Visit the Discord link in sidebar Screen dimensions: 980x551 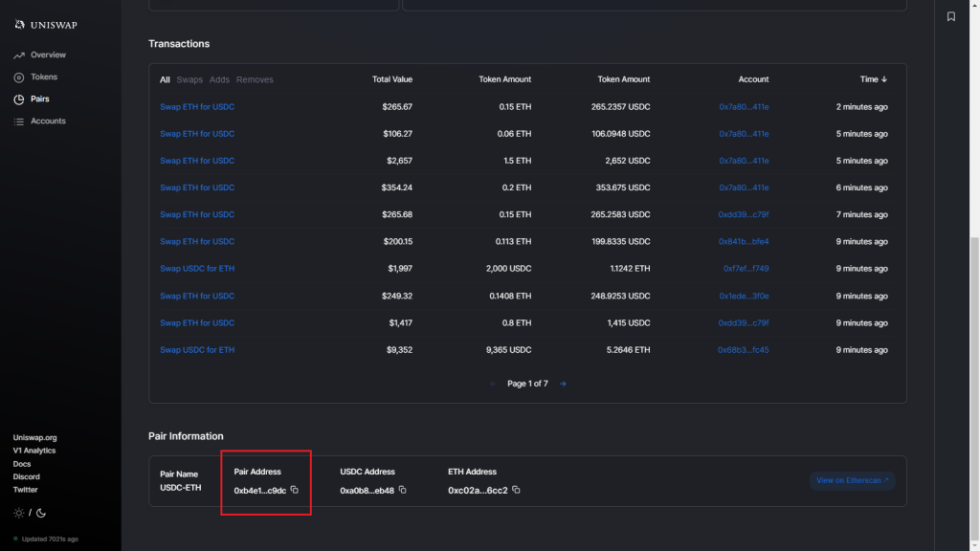coord(26,476)
